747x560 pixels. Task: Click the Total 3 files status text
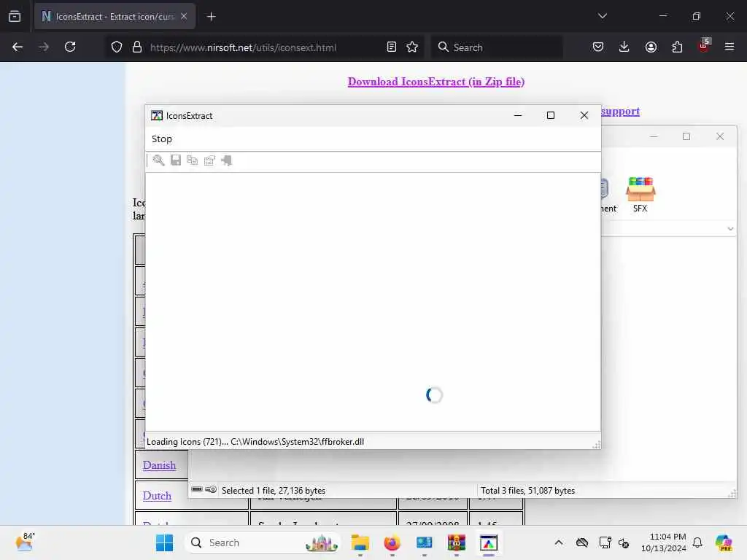click(528, 491)
